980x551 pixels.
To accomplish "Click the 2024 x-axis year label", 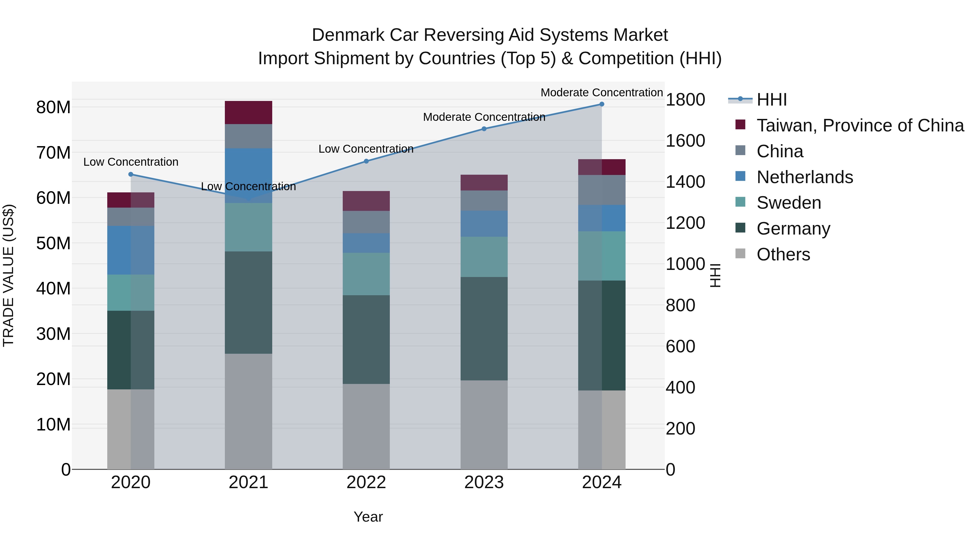I will [602, 482].
